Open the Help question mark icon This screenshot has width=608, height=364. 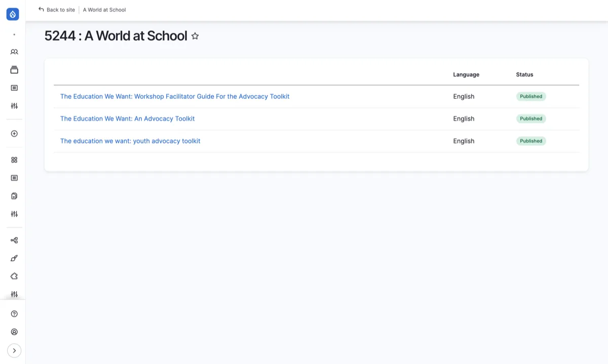pos(14,314)
